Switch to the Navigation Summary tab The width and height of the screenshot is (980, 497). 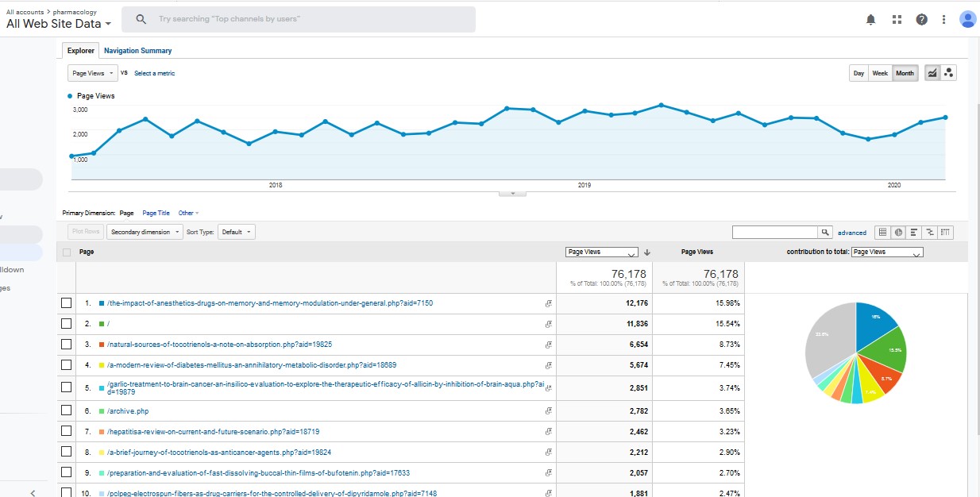tap(137, 51)
